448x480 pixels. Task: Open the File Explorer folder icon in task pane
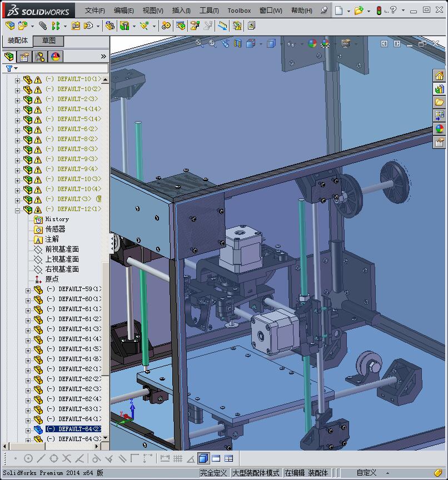[440, 102]
